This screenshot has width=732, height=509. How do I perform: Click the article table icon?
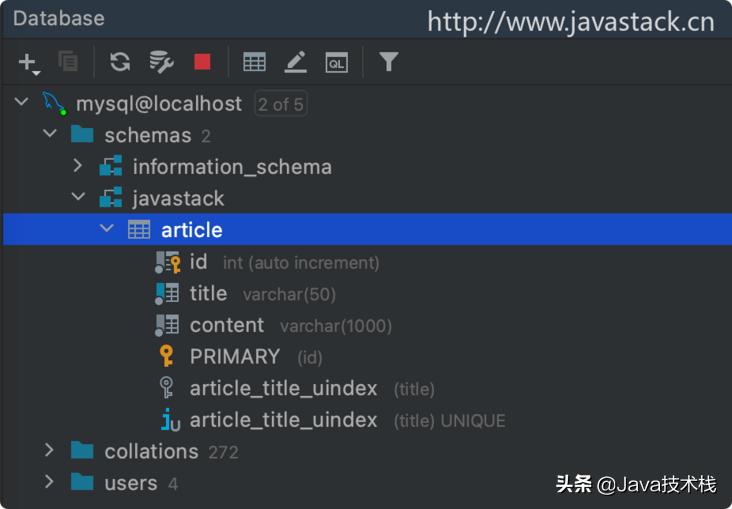(139, 229)
